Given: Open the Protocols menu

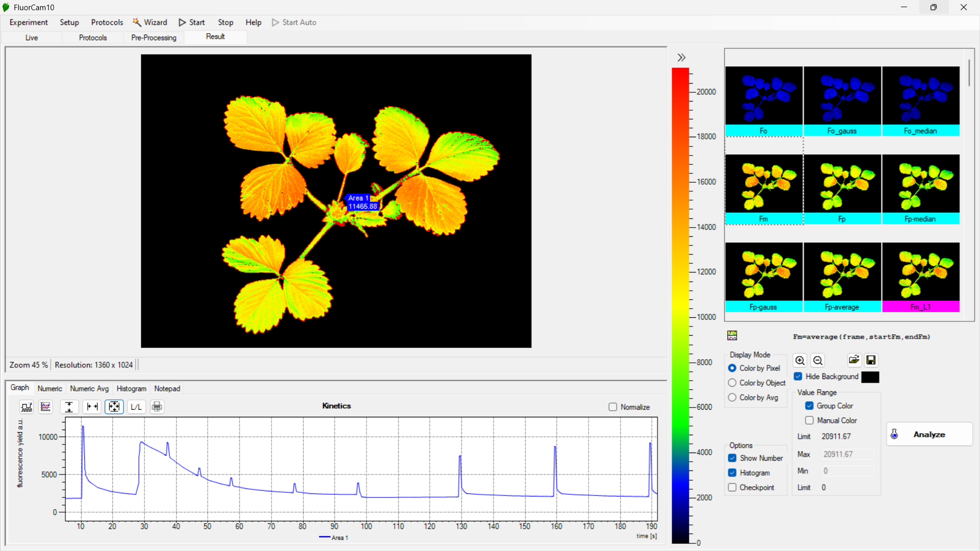Looking at the screenshot, I should 107,22.
